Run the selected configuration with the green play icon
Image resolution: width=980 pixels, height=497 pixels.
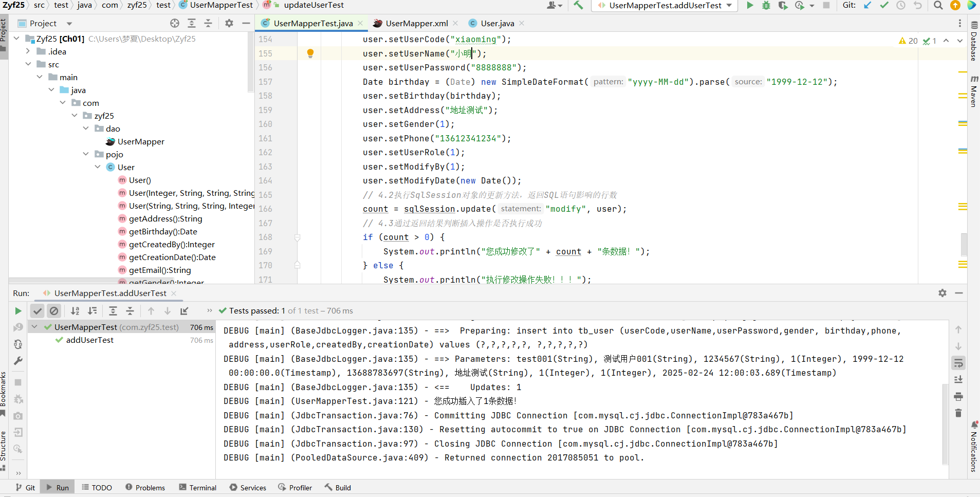[x=750, y=5]
